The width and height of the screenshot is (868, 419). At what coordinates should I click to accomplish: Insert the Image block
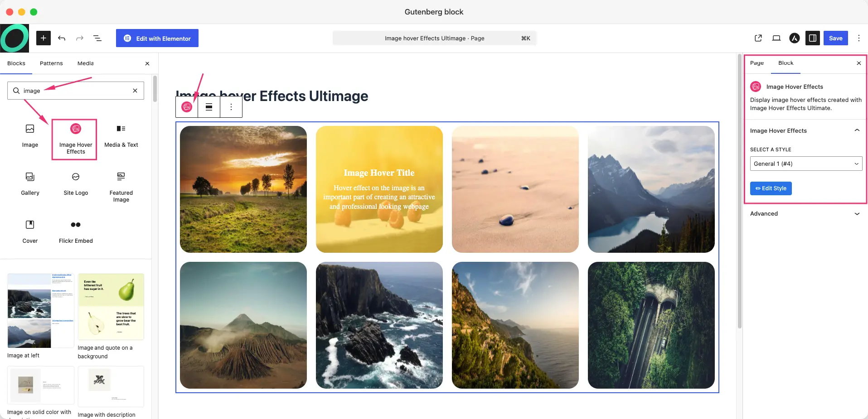coord(30,136)
